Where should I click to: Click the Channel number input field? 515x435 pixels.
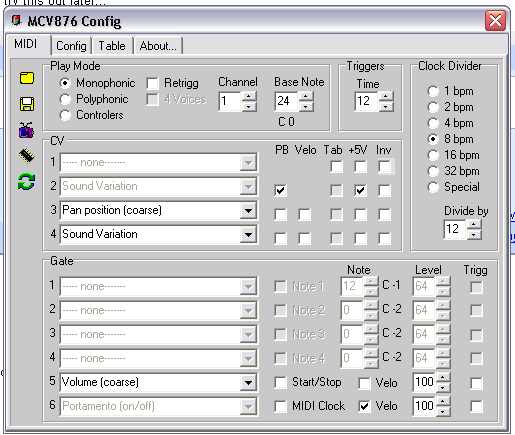(230, 101)
